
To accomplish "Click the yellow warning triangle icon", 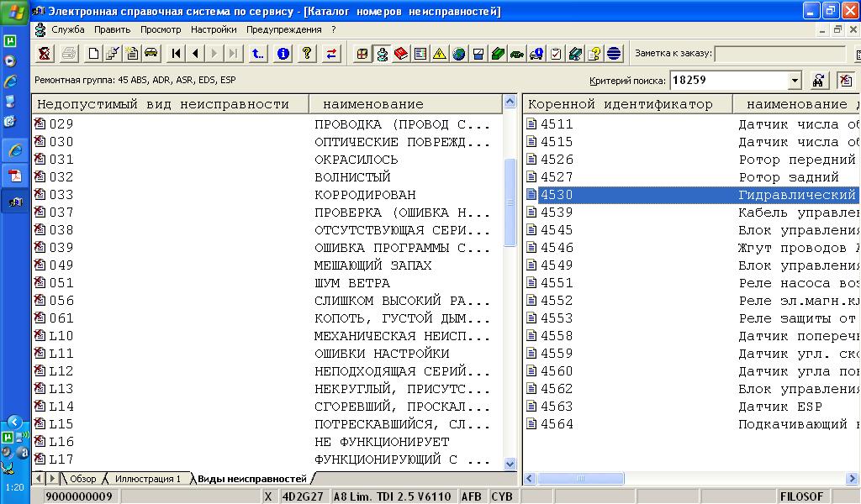I will 439,54.
